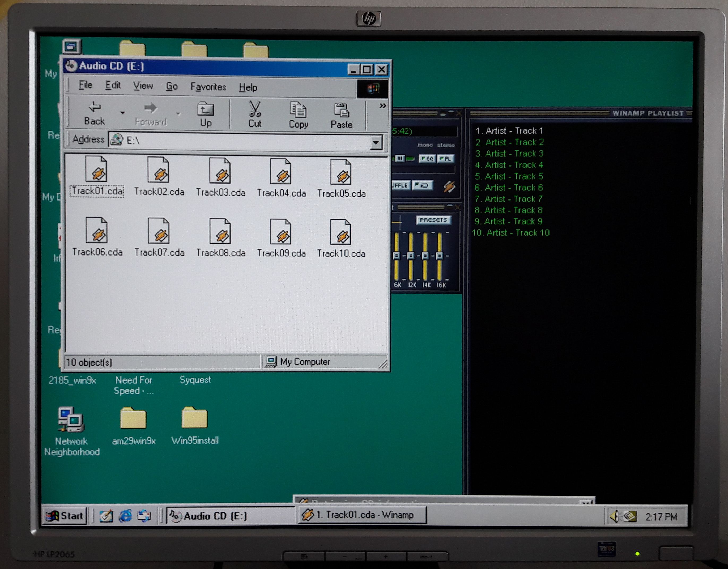The width and height of the screenshot is (728, 569).
Task: Select the Track07.cda file icon
Action: pos(159,231)
